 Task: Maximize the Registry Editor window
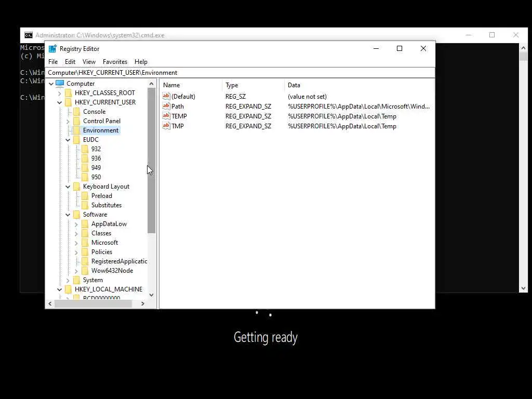coord(400,48)
